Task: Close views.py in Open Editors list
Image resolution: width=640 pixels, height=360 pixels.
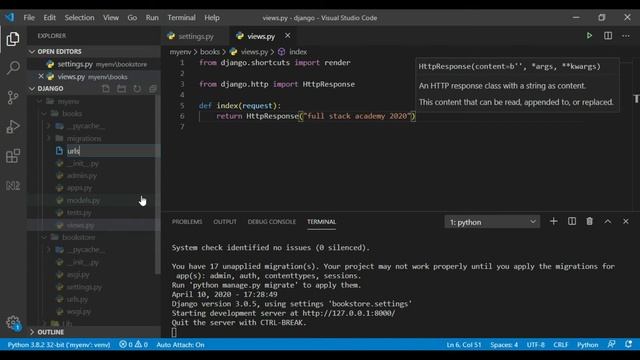Action: [x=41, y=76]
